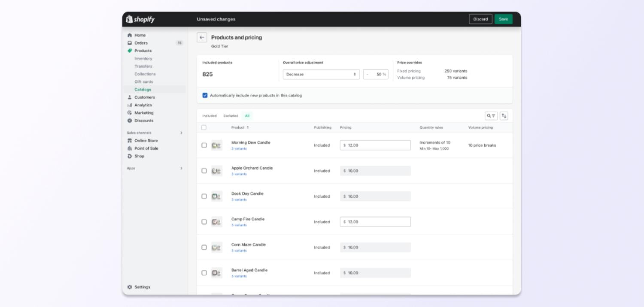Select the Analytics bar chart icon
Image resolution: width=644 pixels, height=307 pixels.
coord(129,105)
